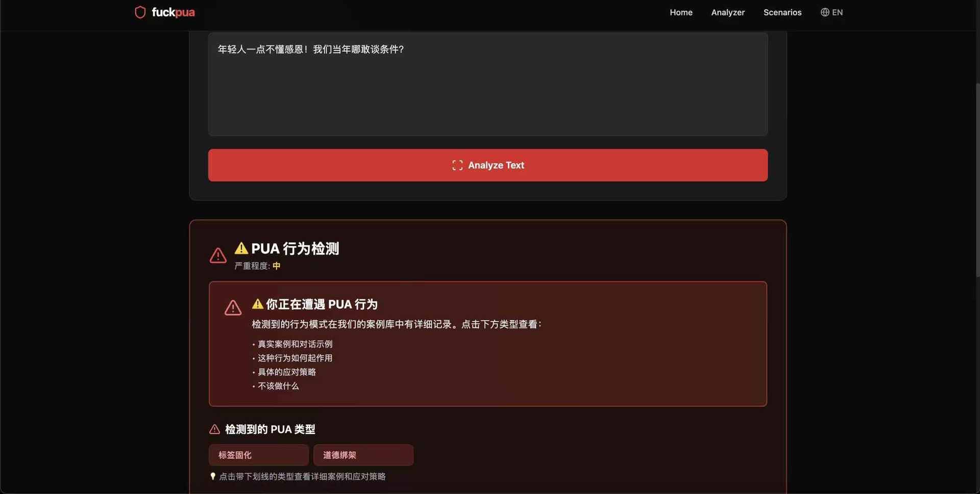Viewport: 980px width, 494px height.
Task: Click the lightbulb tip icon
Action: point(213,476)
